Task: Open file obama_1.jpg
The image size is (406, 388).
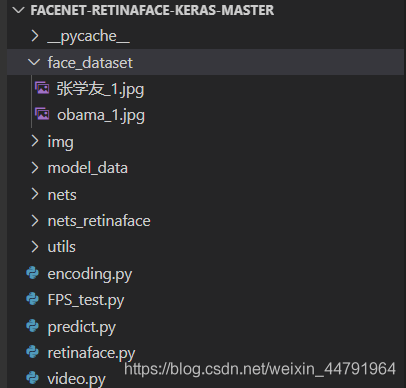Action: click(x=101, y=116)
